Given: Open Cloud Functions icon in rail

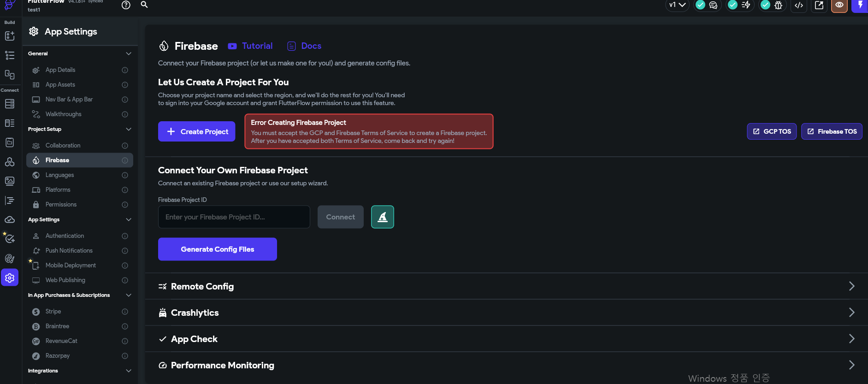Looking at the screenshot, I should (x=10, y=220).
